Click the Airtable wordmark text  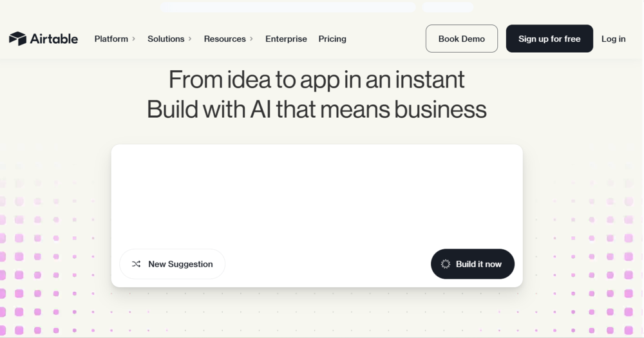pyautogui.click(x=54, y=39)
